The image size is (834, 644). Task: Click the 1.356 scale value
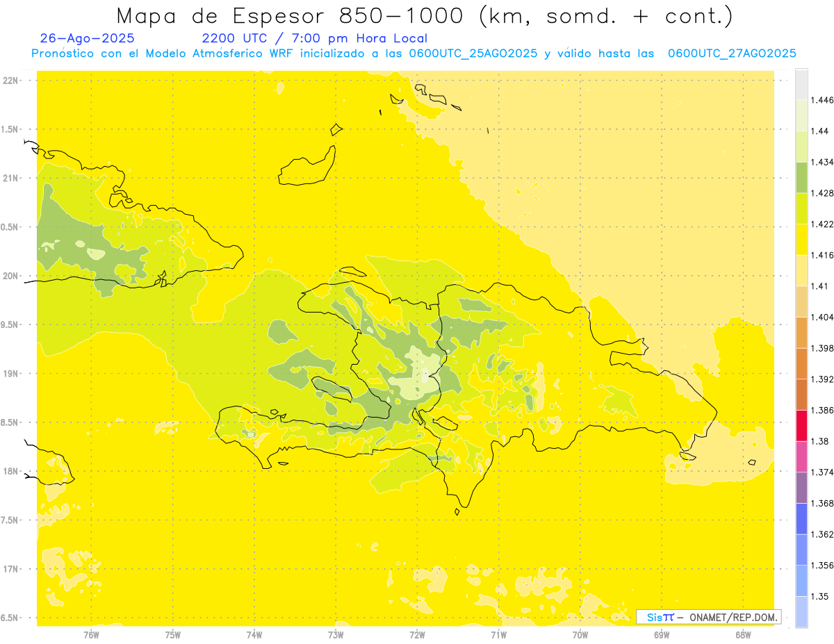pos(821,565)
